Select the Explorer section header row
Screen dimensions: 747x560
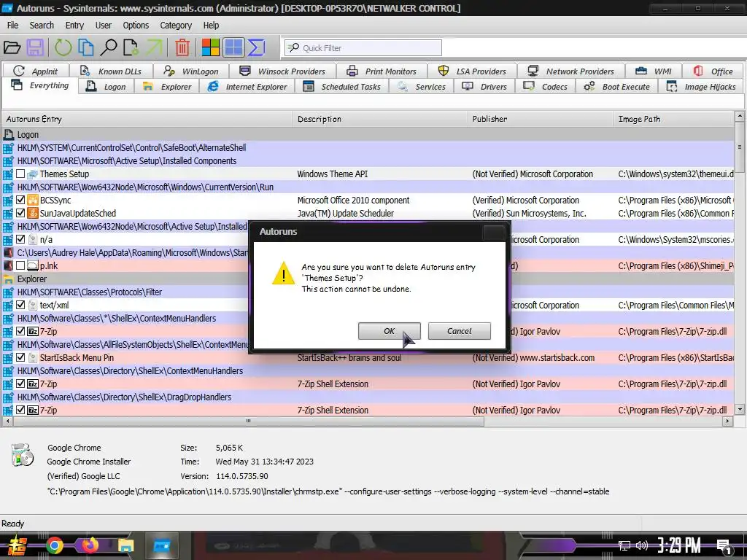368,279
